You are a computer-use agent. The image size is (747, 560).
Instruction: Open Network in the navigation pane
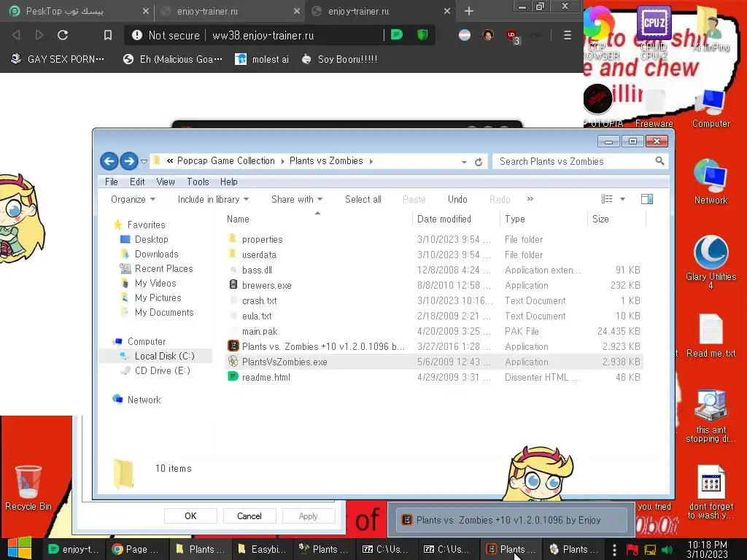coord(144,400)
